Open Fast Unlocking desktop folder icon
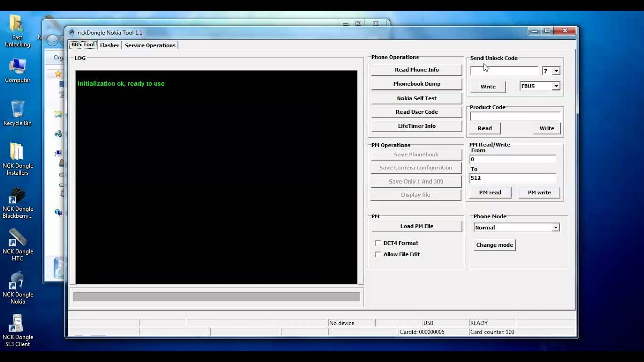Screen dimensions: 644x362 point(17,30)
